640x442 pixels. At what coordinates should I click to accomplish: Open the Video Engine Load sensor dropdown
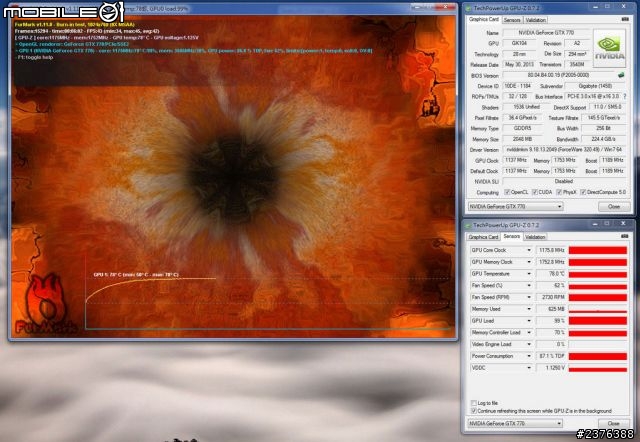pos(529,344)
